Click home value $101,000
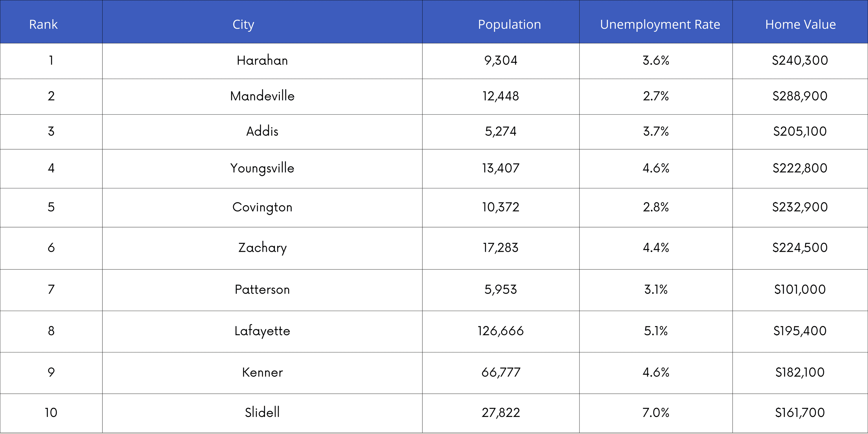 [x=800, y=290]
